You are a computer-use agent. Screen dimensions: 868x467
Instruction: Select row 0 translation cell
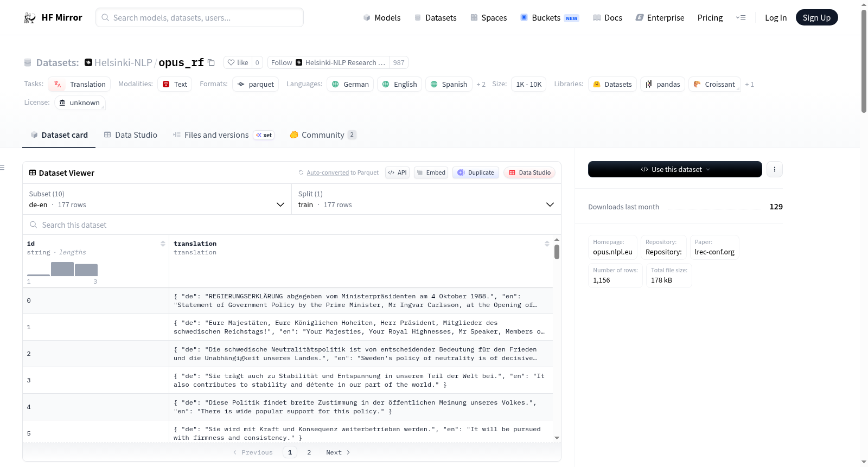point(361,300)
